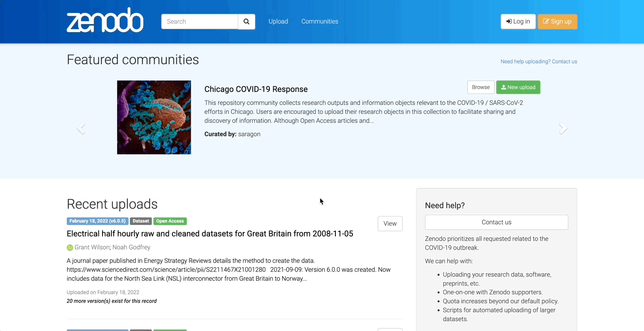644x331 pixels.
Task: Click the magnifying glass search button
Action: coord(246,21)
